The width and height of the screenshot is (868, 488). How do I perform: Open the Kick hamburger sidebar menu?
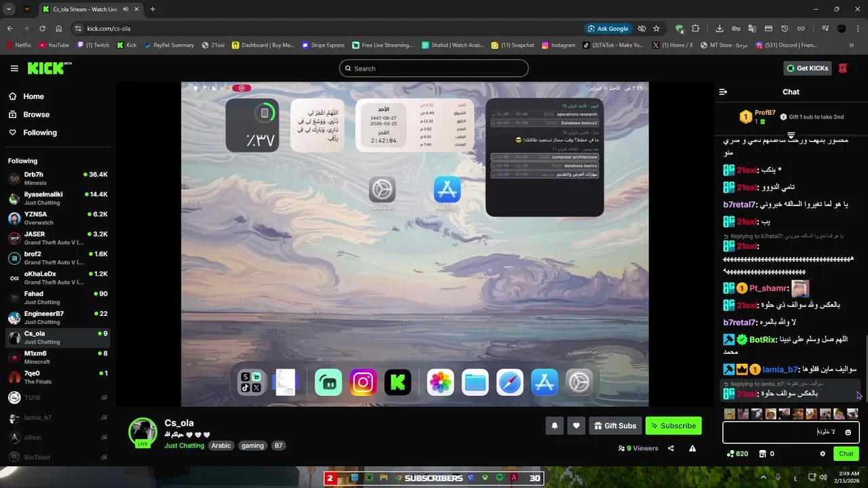pyautogui.click(x=14, y=68)
